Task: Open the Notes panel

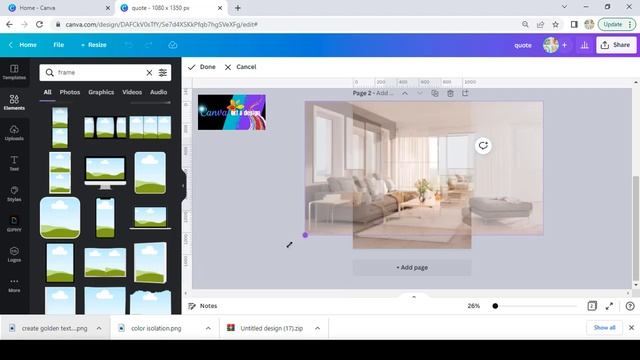Action: 202,306
